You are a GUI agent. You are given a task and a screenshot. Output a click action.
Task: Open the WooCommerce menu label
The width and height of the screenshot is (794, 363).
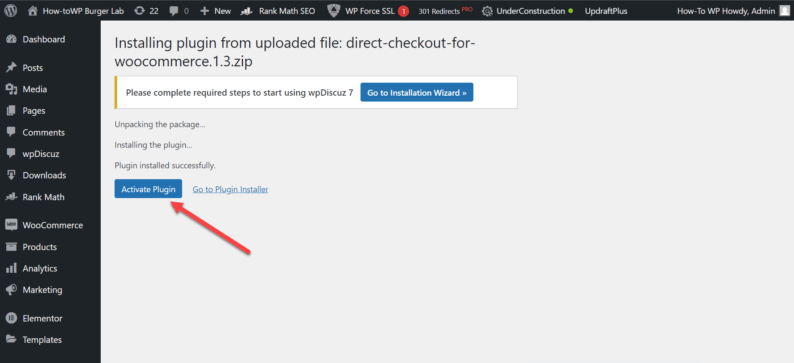pos(53,225)
